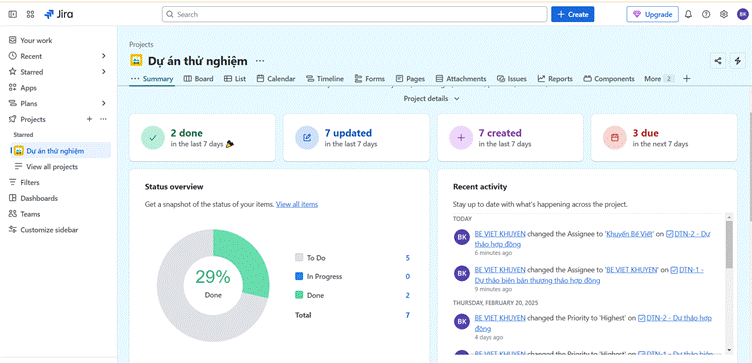Click the To Do gray legend swatch
The width and height of the screenshot is (752, 363).
(x=299, y=258)
